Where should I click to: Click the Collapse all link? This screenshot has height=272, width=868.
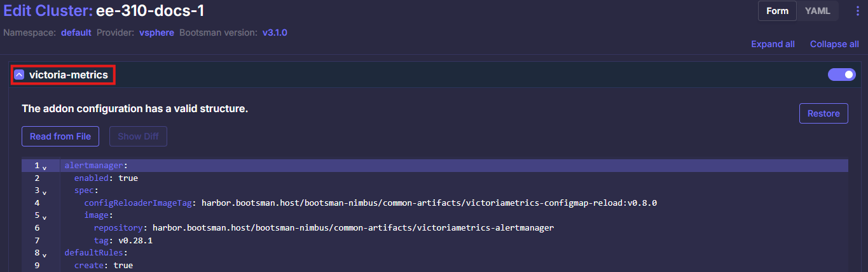point(834,44)
